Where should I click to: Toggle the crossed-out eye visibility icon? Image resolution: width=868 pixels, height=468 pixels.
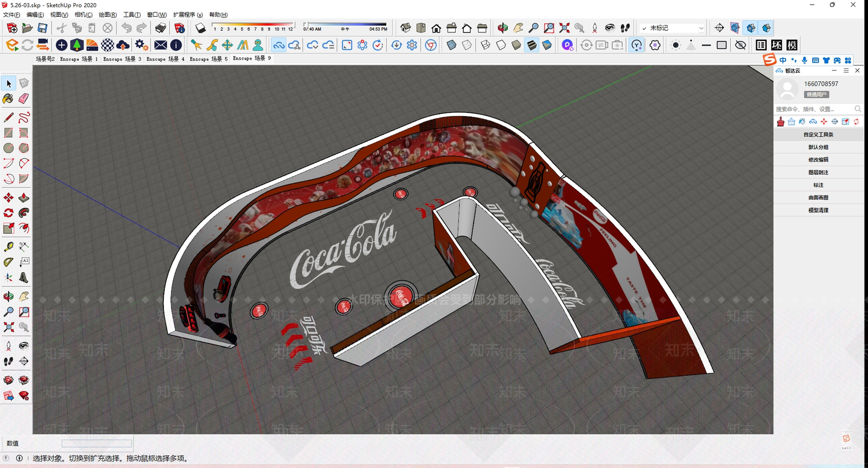[741, 45]
